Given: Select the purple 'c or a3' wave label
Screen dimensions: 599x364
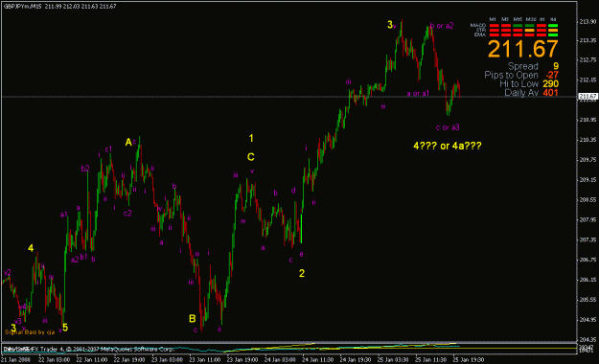Looking at the screenshot, I should pos(448,127).
